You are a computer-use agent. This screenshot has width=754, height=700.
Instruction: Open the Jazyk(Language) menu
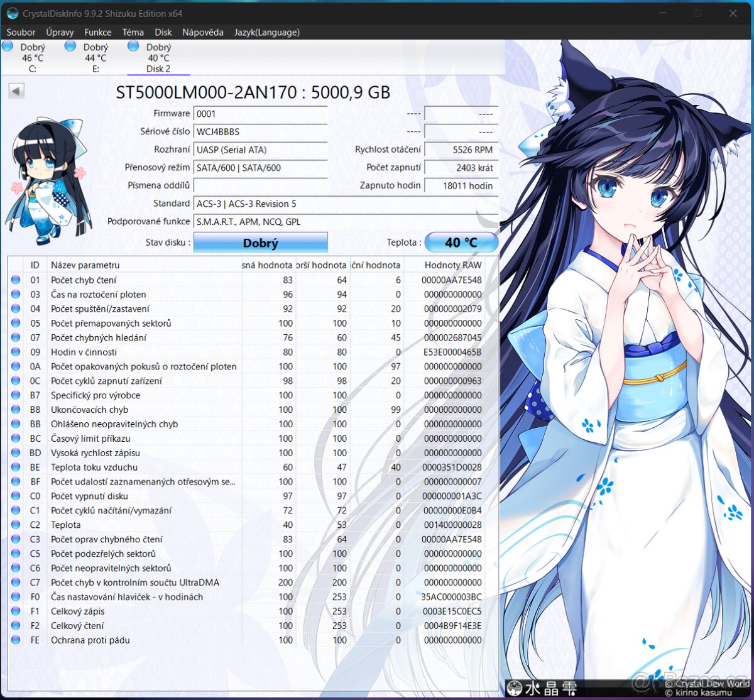coord(267,32)
